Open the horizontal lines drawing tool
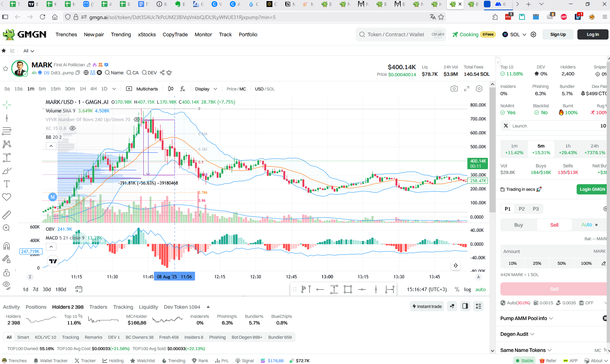The image size is (610, 364). [x=7, y=131]
